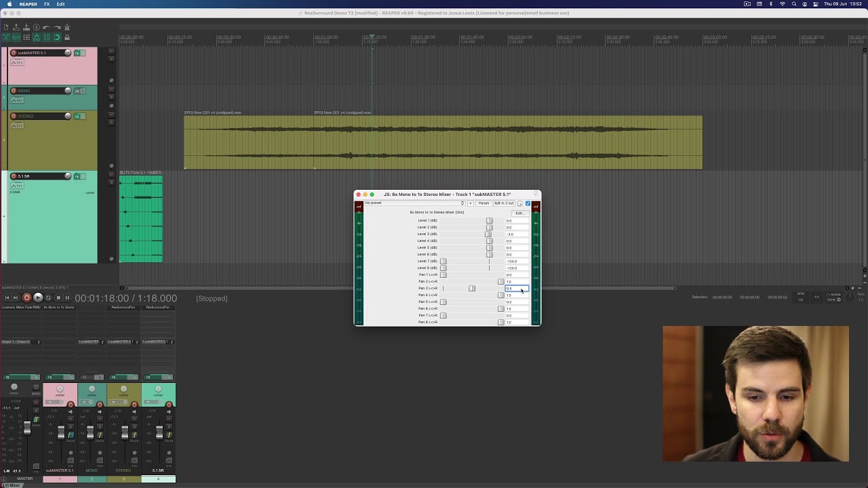Solo the subMASTER 5.1 track in track panel
Viewport: 868px width, 488px height.
111,59
